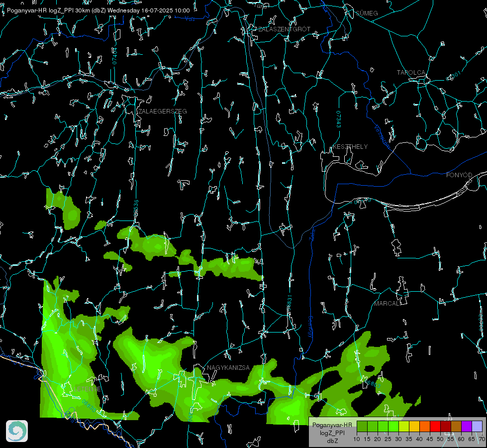Click the road number label 07343
The width and height of the screenshot is (487, 448).
pyautogui.click(x=338, y=119)
